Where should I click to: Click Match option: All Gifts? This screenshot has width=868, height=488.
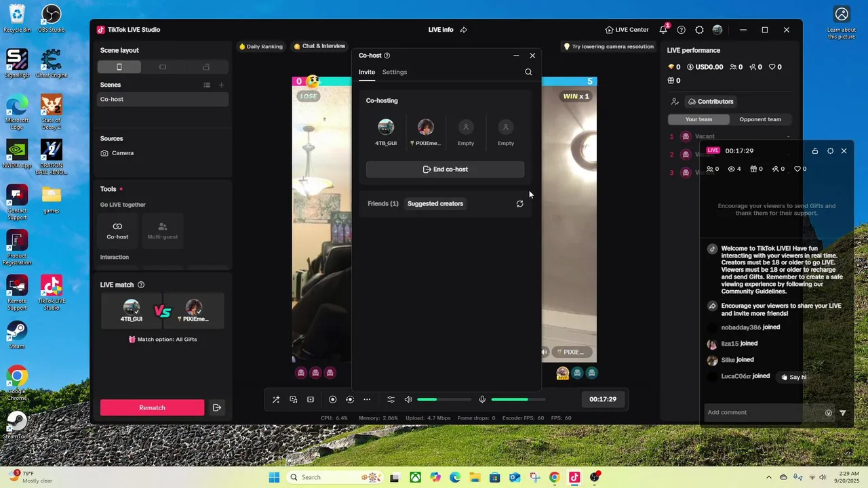pyautogui.click(x=163, y=339)
